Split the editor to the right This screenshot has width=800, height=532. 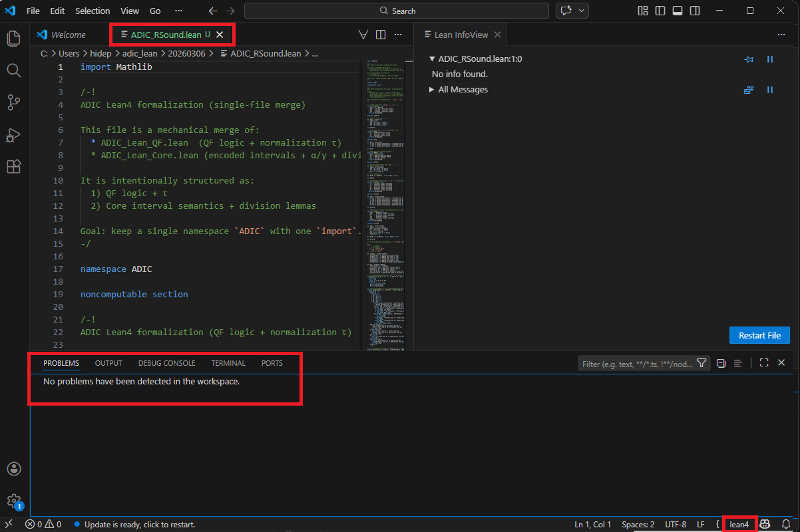(381, 35)
